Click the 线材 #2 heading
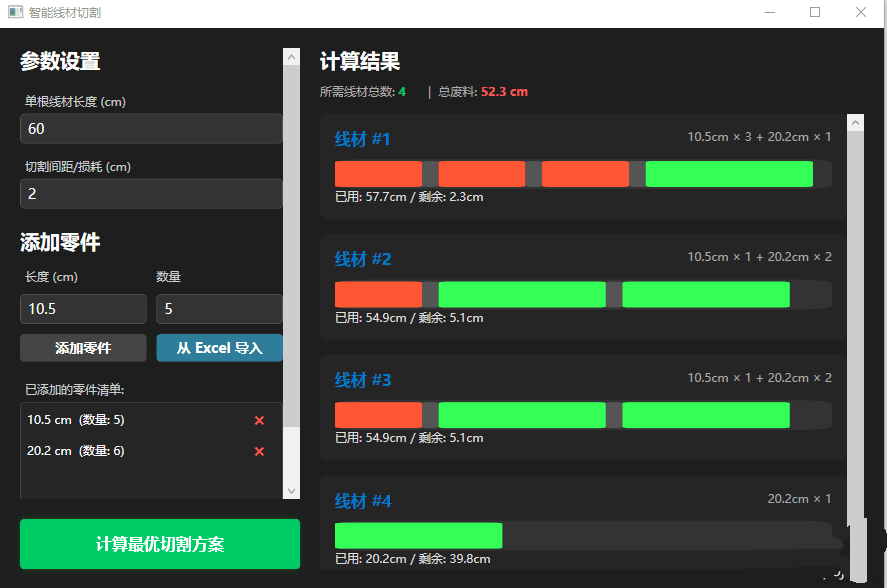The width and height of the screenshot is (887, 588). [363, 260]
